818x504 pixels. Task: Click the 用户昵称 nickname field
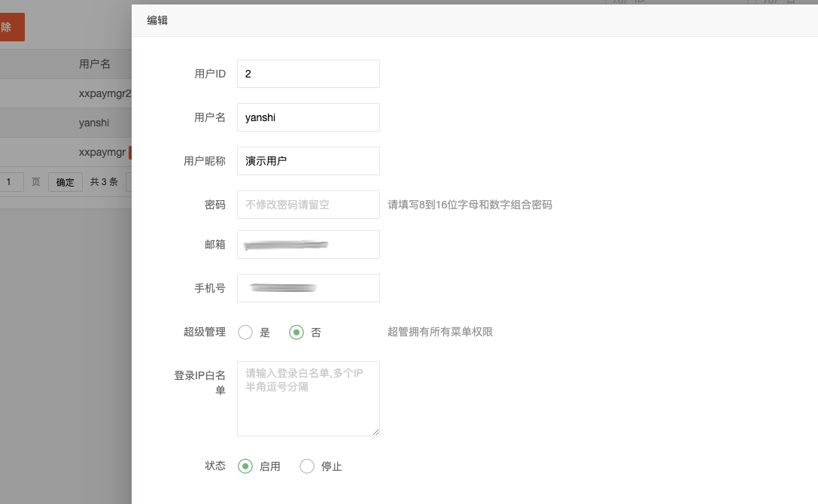click(308, 161)
